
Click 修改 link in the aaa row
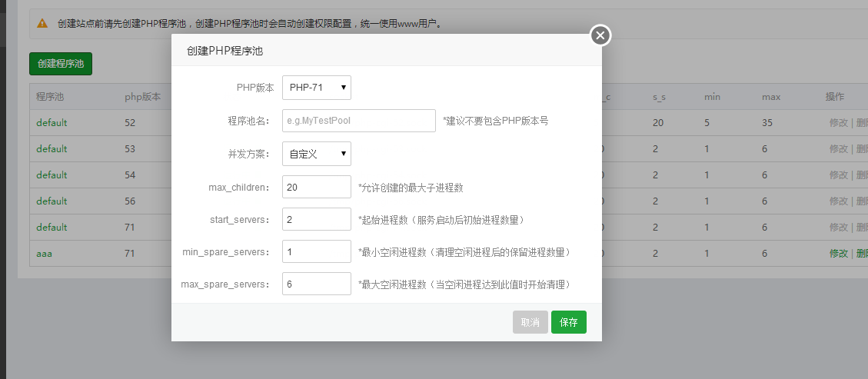[x=838, y=254]
